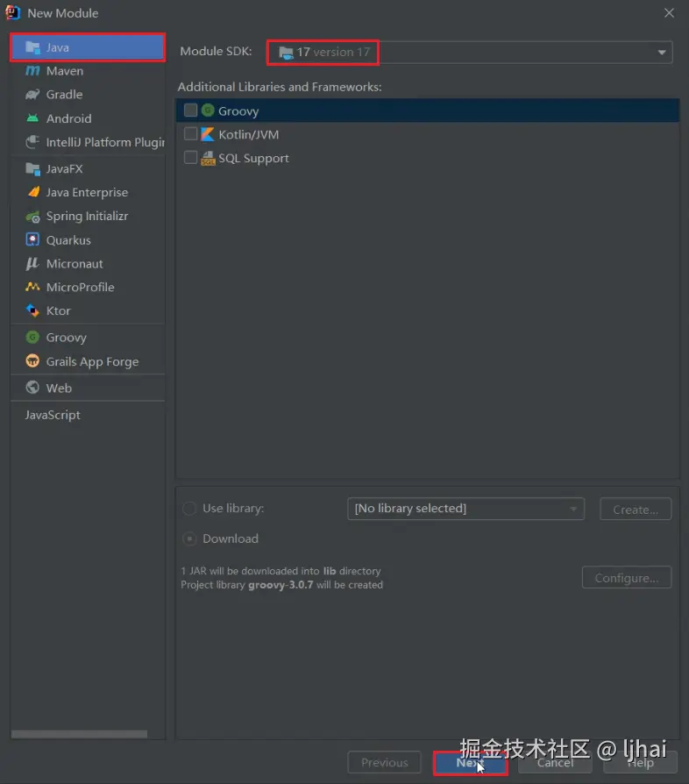Choose Spring Initializr module type
Viewport: 689px width, 784px height.
pos(88,217)
